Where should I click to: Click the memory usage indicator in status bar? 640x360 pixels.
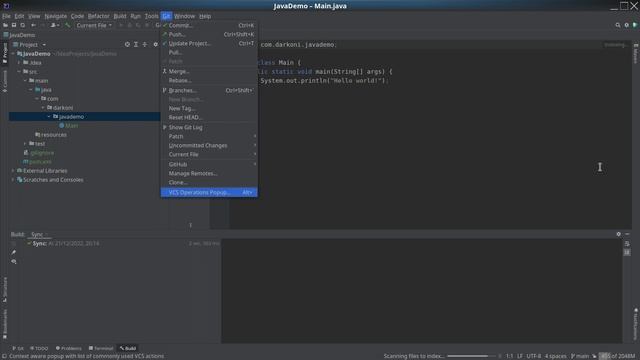pos(617,356)
